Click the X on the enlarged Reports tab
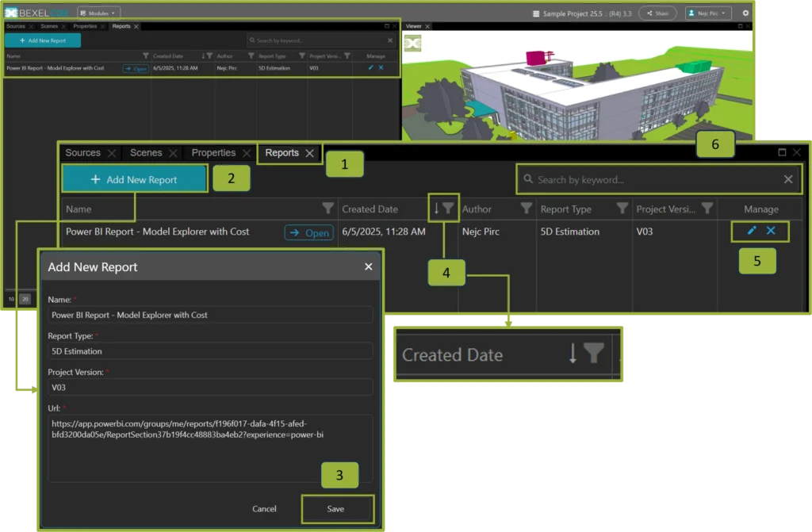 (310, 153)
